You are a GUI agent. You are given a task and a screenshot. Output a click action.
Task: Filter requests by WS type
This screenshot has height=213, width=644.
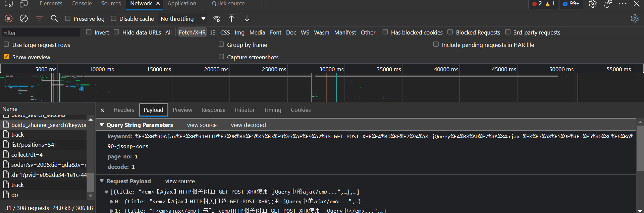[305, 32]
